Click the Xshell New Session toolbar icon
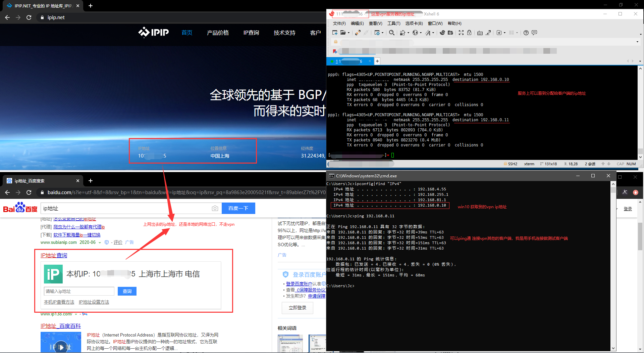The image size is (644, 353). 335,33
